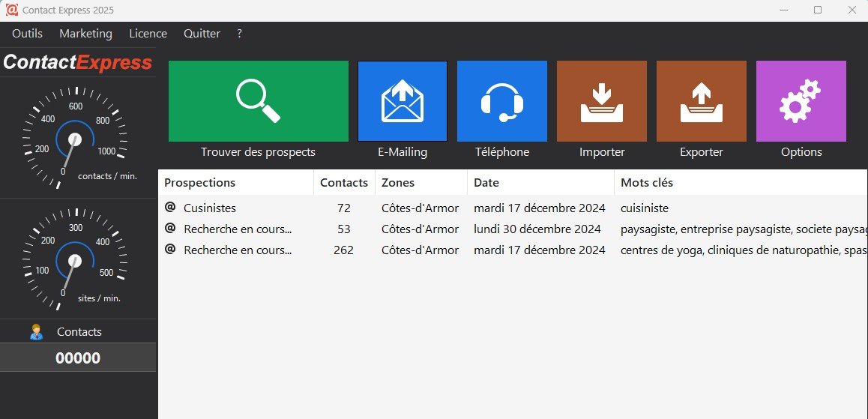Click the Importer label
Screen dimensions: 868x419
(602, 151)
